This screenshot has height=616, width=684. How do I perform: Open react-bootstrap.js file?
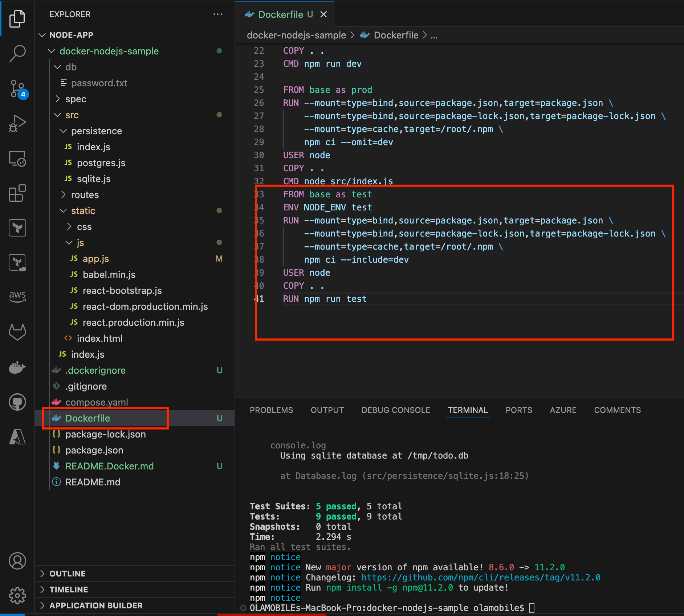135,291
